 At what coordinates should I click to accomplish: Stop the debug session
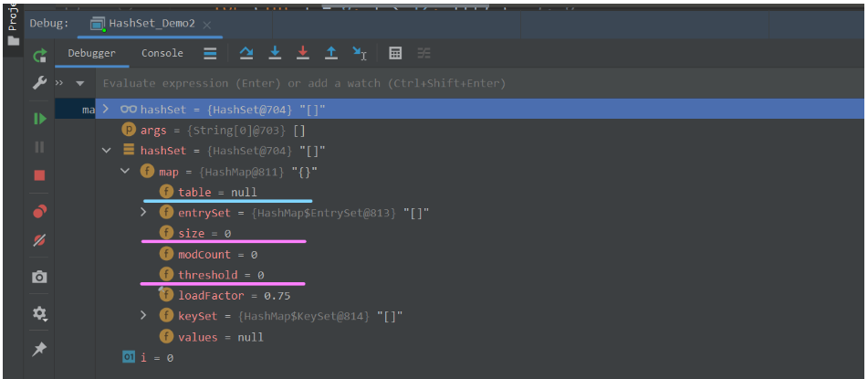click(x=39, y=175)
